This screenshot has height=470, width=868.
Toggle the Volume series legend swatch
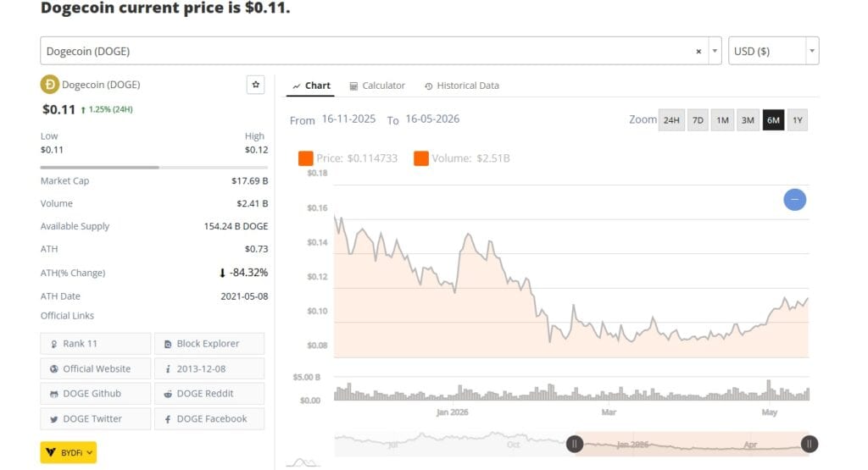420,158
